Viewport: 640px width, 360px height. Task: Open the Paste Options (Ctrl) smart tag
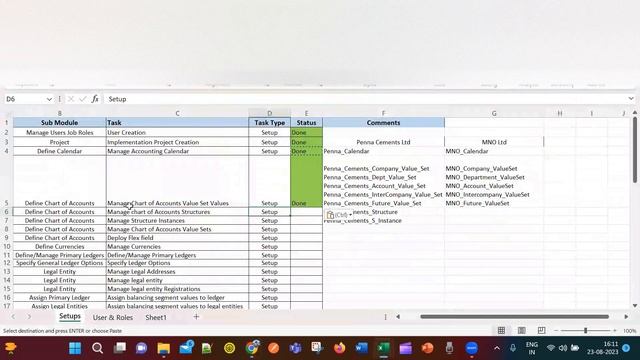click(x=339, y=215)
